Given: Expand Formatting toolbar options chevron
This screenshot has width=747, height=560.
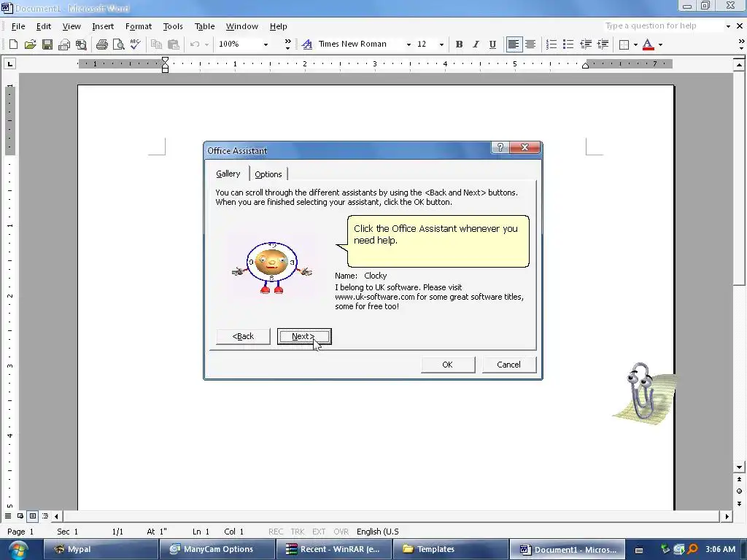Looking at the screenshot, I should [x=741, y=44].
